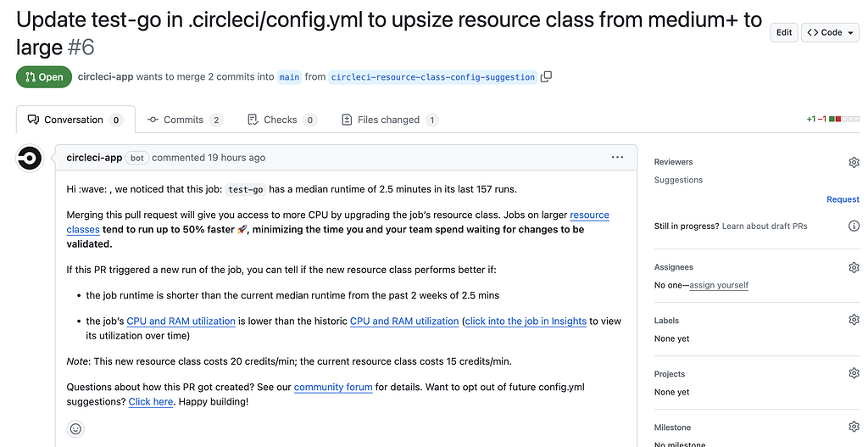
Task: Copy the head branch name icon
Action: 547,76
